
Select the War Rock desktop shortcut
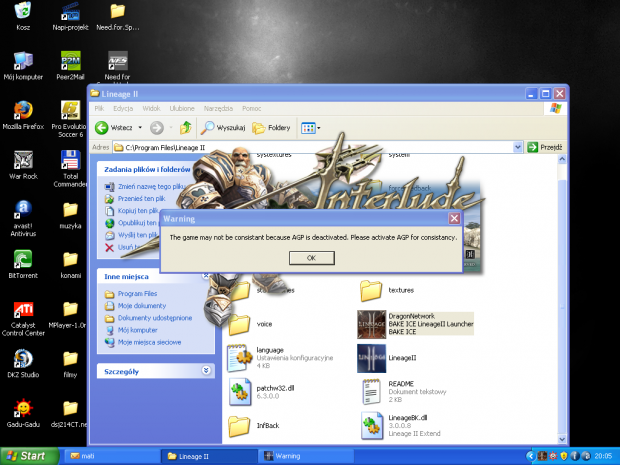pos(23,165)
